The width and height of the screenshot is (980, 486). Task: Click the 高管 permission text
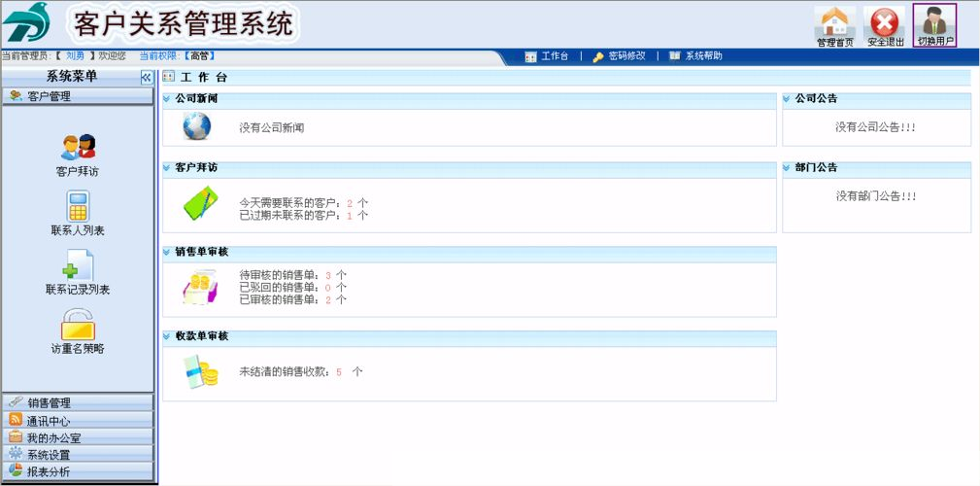tap(199, 56)
